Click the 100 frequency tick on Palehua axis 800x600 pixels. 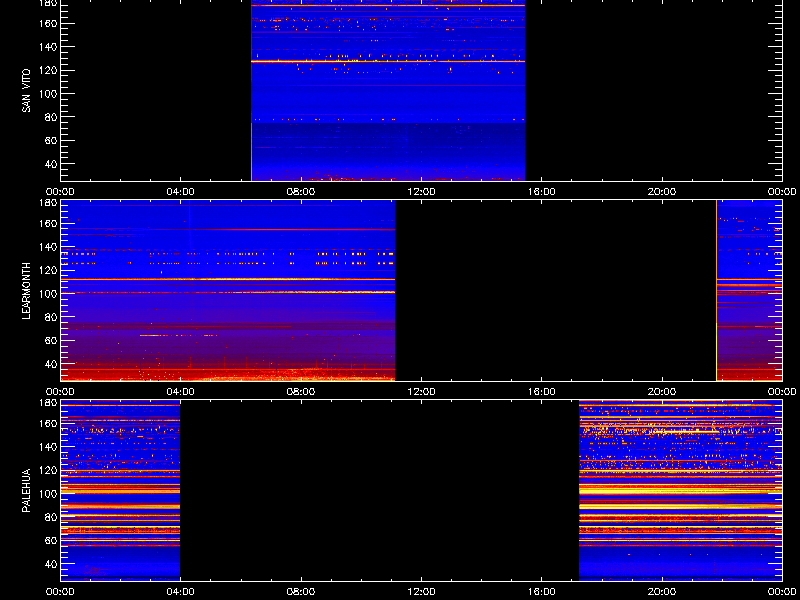click(48, 494)
